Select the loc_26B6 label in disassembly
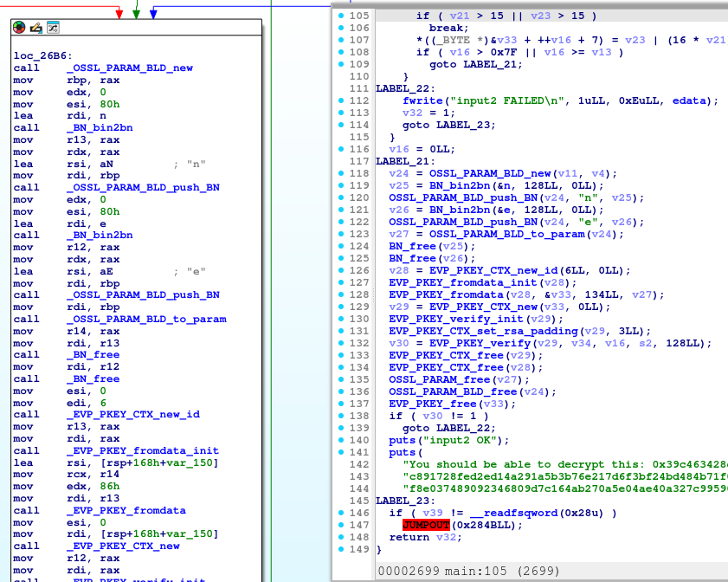Image resolution: width=728 pixels, height=582 pixels. click(x=41, y=55)
